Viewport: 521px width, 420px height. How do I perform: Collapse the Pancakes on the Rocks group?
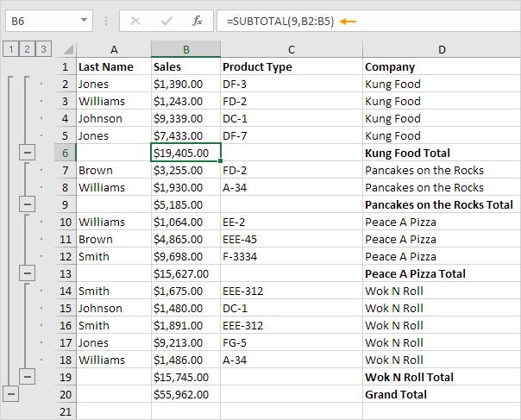tap(28, 204)
